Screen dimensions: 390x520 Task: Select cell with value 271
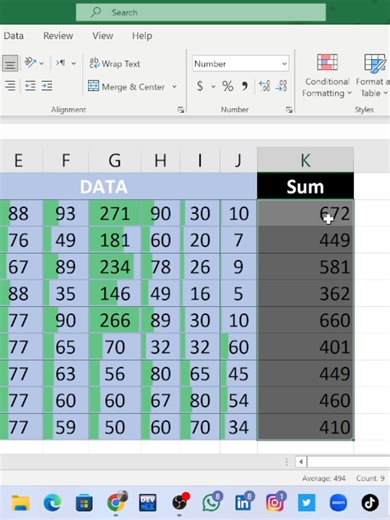click(115, 213)
